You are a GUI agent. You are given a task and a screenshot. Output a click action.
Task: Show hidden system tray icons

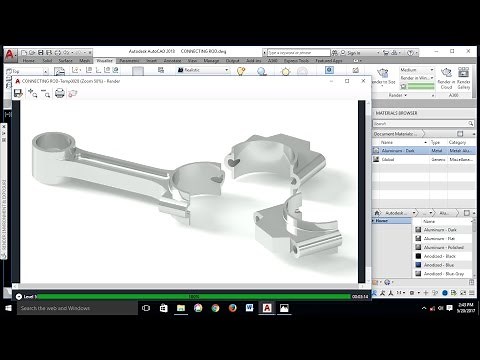(x=424, y=308)
